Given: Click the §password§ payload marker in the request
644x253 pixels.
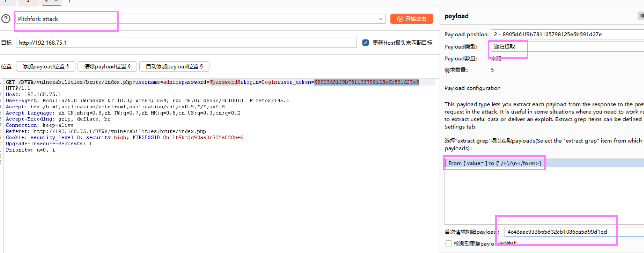Looking at the screenshot, I should 225,82.
